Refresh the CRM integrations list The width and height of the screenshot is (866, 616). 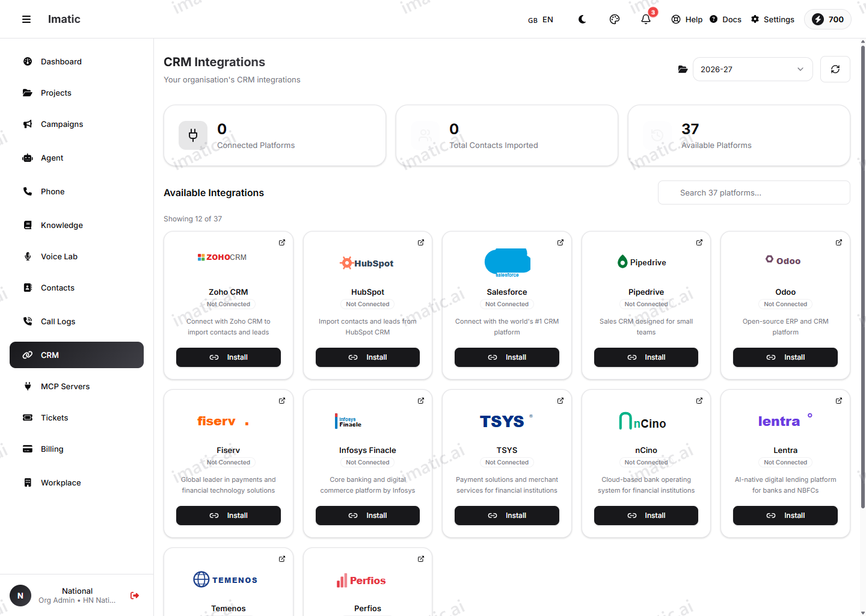point(835,69)
